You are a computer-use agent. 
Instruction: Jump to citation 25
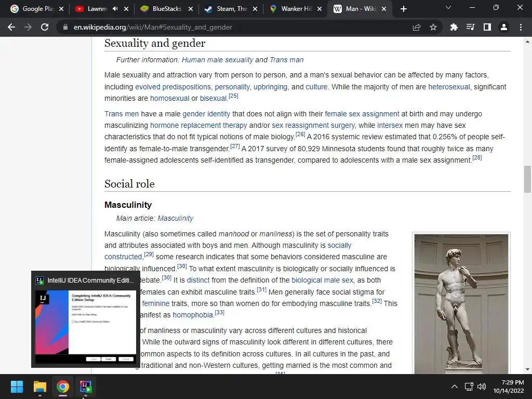click(233, 96)
